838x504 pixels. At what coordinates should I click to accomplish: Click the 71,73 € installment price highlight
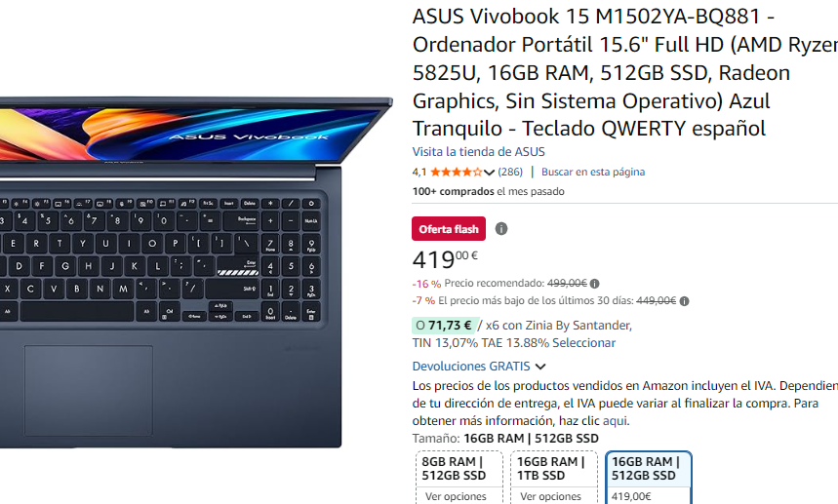[x=445, y=326]
